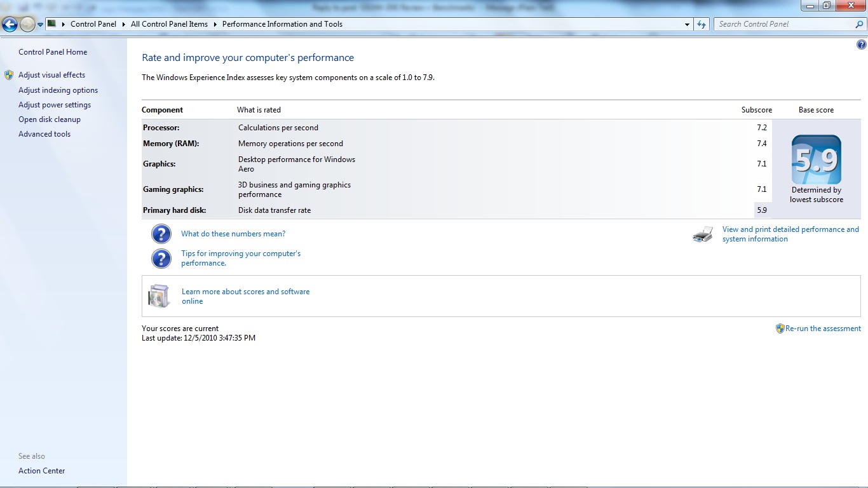The height and width of the screenshot is (488, 868).
Task: Click Re-run the assessment
Action: click(x=823, y=329)
